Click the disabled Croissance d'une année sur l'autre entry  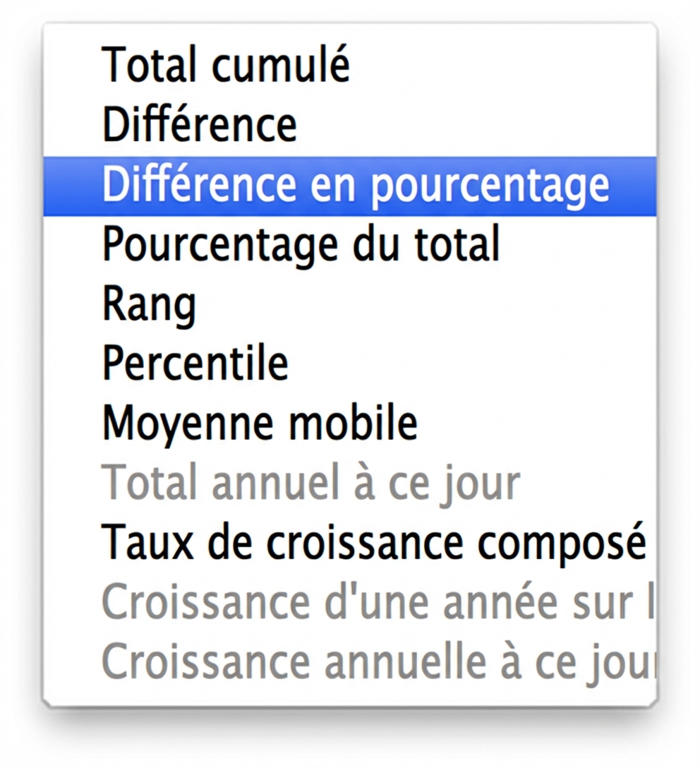click(x=349, y=602)
